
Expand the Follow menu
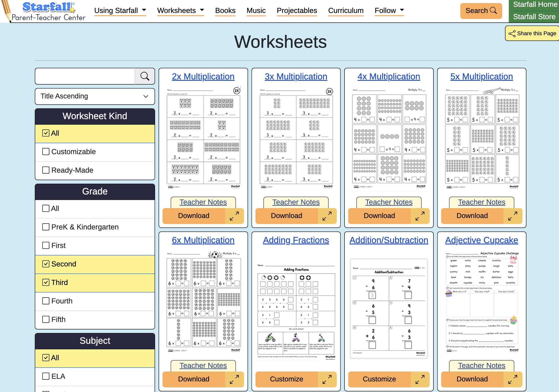(x=389, y=11)
